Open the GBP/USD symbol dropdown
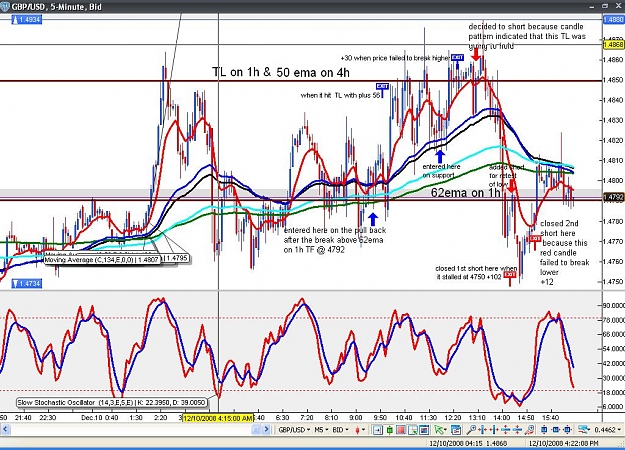This screenshot has height=450, width=625. [293, 430]
